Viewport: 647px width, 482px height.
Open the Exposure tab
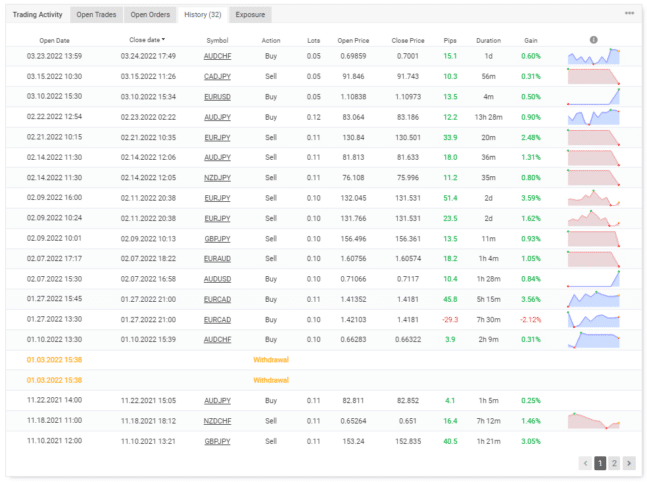250,15
